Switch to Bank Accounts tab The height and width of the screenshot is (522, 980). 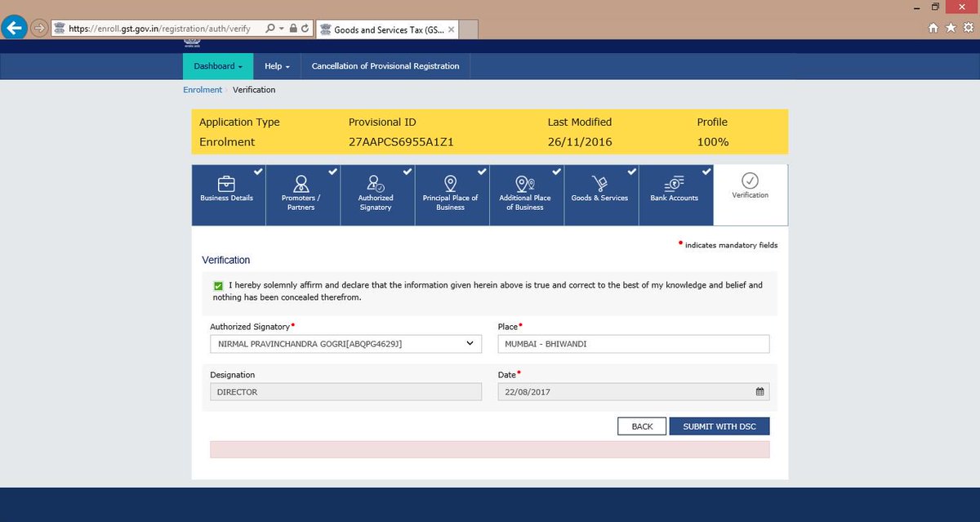coord(676,195)
